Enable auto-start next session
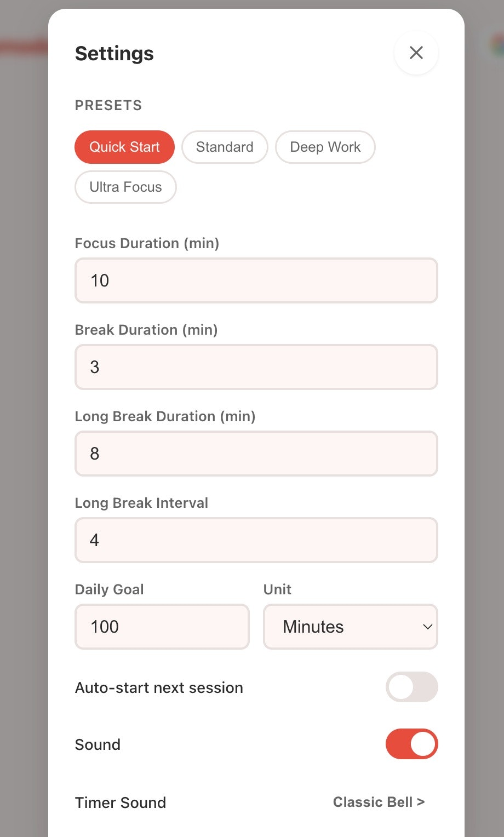This screenshot has width=504, height=837. pyautogui.click(x=412, y=687)
